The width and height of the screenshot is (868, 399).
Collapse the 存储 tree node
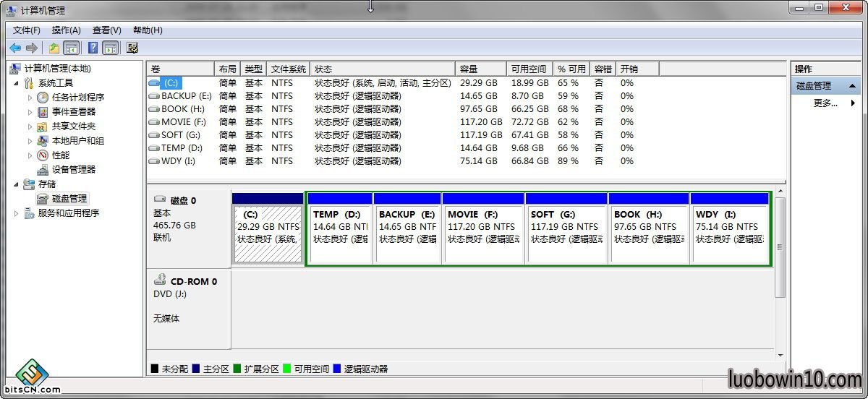click(x=16, y=184)
